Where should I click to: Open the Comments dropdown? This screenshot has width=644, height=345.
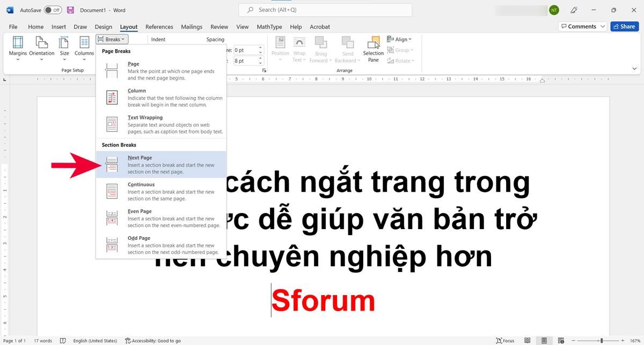(582, 26)
